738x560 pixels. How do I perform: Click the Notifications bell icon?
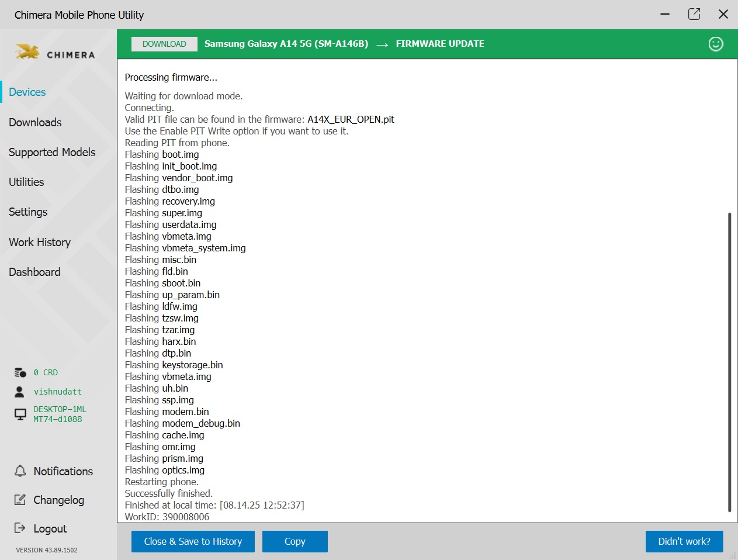coord(20,471)
